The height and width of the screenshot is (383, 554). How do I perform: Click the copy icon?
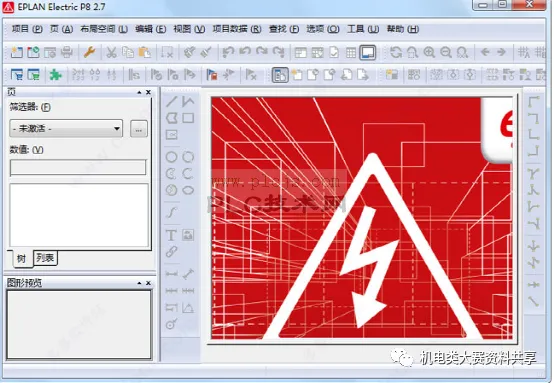[x=128, y=53]
